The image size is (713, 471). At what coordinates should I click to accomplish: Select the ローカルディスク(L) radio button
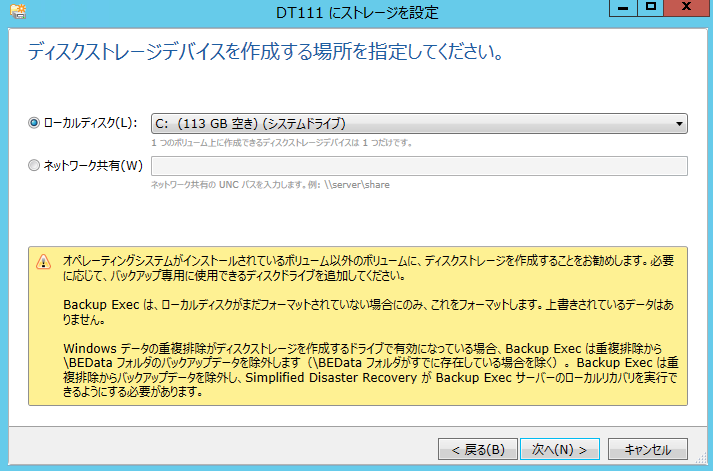34,123
